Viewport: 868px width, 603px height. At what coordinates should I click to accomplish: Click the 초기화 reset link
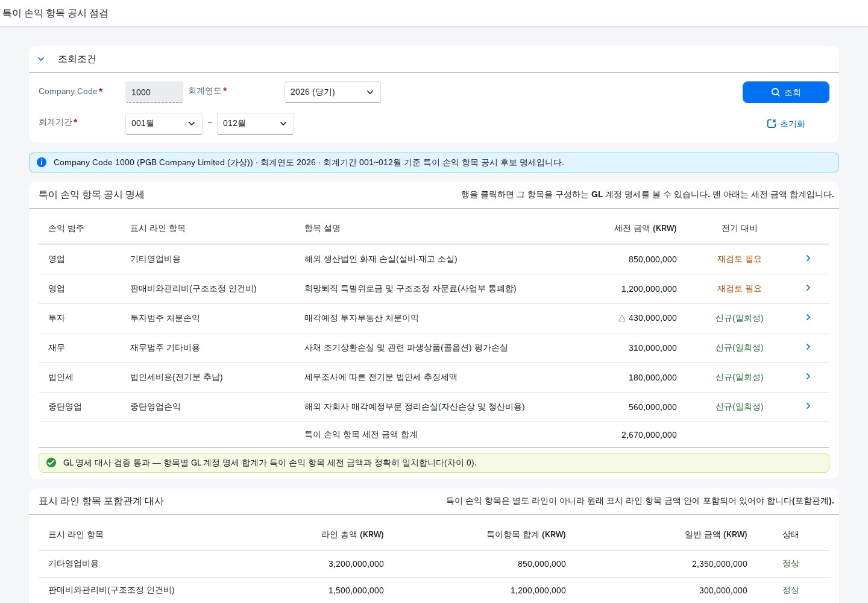point(786,124)
